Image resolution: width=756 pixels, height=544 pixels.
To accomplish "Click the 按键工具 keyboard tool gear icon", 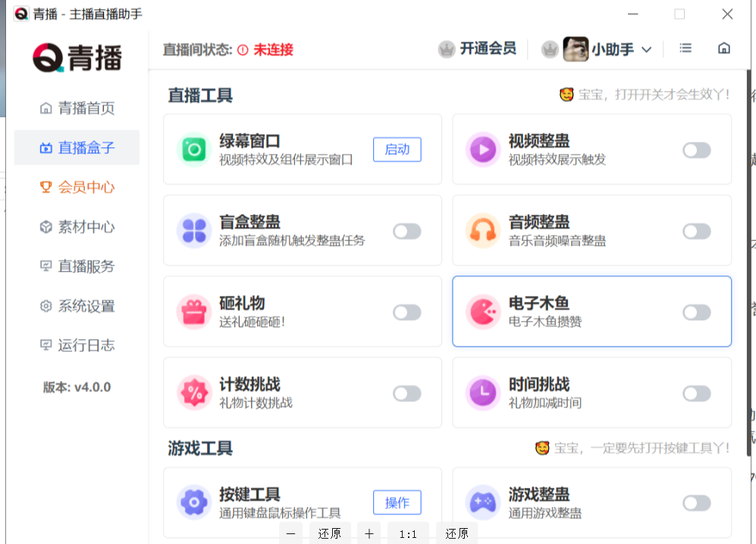I will [195, 502].
